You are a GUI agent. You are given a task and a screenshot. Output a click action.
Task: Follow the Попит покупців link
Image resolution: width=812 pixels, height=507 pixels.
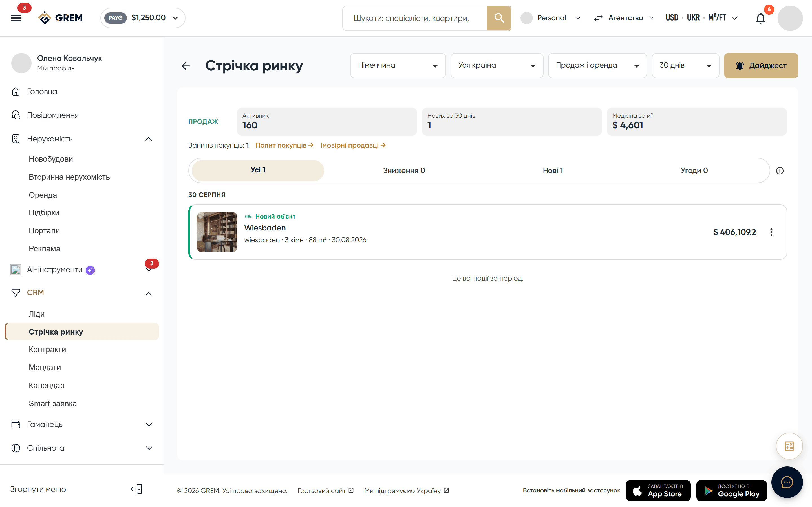click(x=284, y=145)
